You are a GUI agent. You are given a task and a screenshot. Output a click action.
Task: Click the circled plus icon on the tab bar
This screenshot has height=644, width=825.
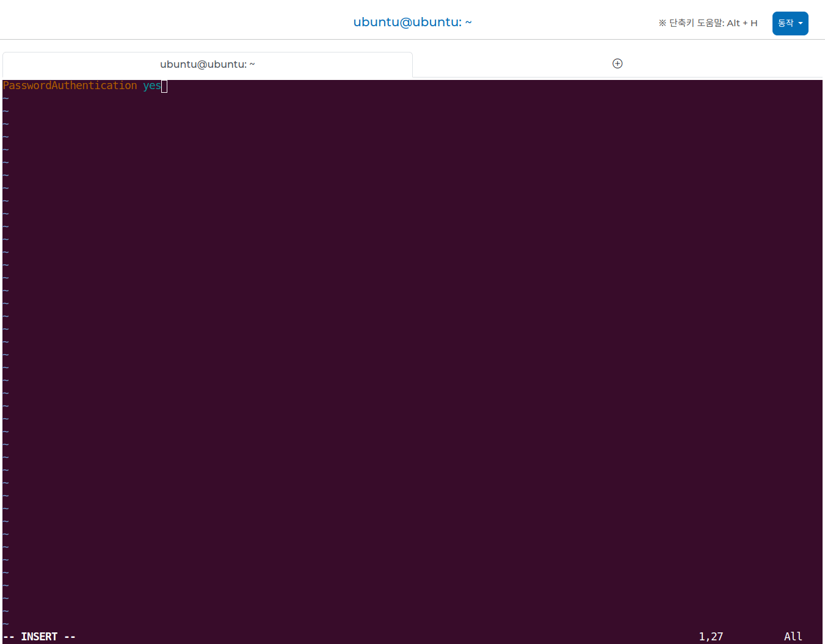[x=617, y=63]
